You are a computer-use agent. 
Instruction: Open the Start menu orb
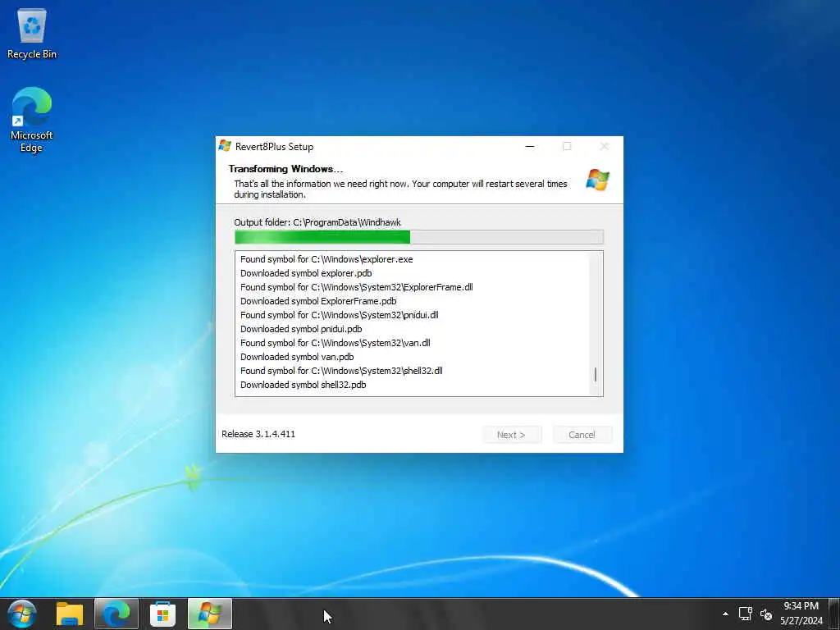pos(22,614)
